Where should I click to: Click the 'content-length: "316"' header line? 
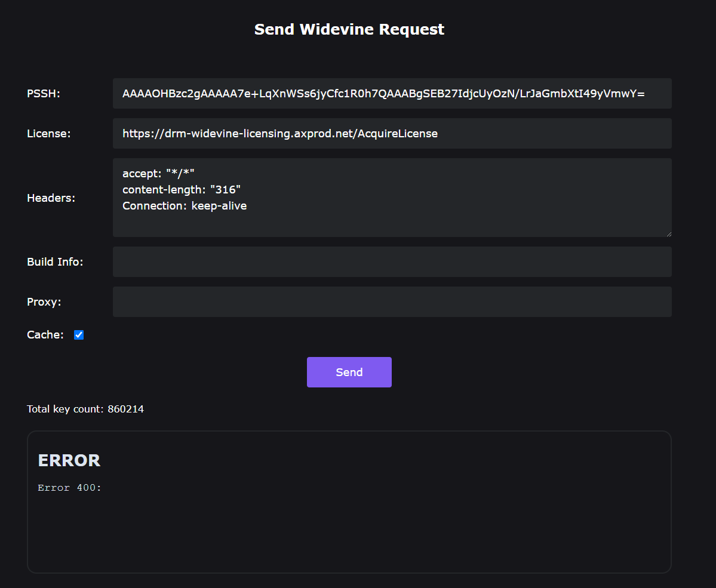(x=182, y=189)
